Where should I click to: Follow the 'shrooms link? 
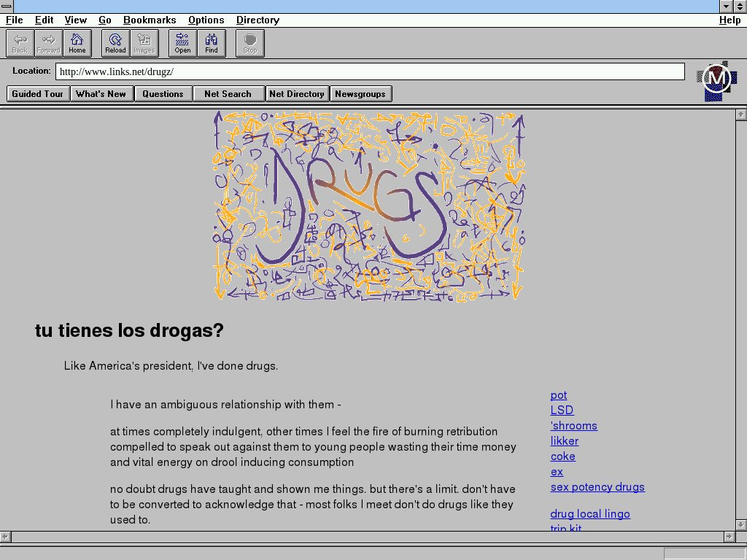pyautogui.click(x=573, y=426)
